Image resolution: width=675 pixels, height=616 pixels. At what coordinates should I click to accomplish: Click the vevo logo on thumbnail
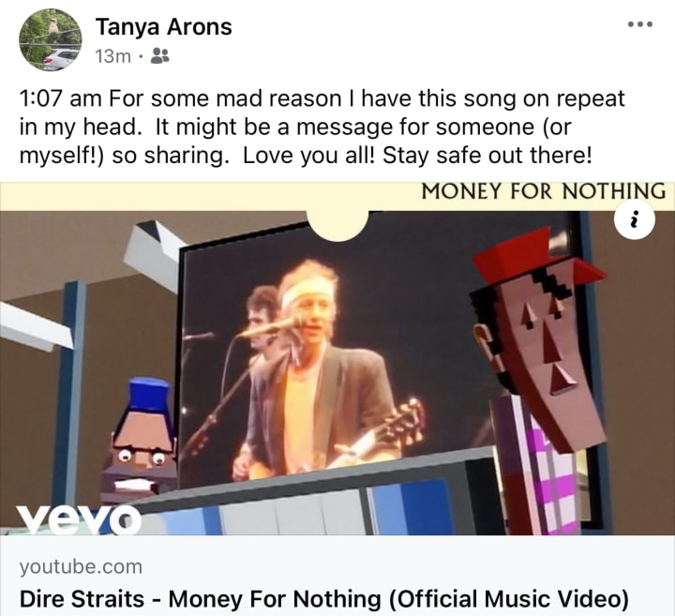[x=79, y=518]
